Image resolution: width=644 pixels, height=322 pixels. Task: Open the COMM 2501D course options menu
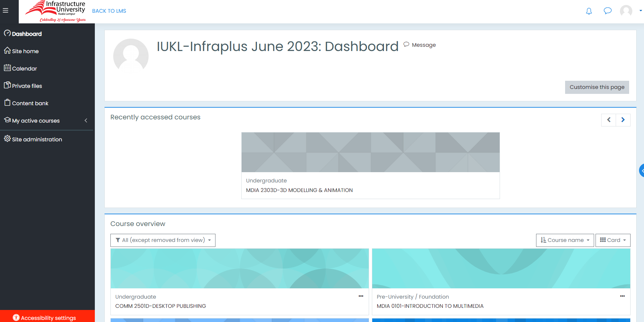click(361, 296)
